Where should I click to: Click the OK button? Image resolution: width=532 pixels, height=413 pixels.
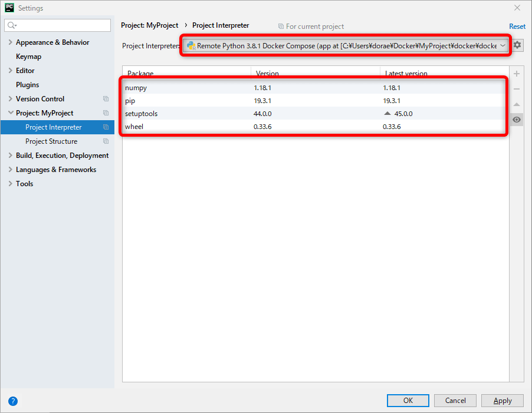[408, 401]
